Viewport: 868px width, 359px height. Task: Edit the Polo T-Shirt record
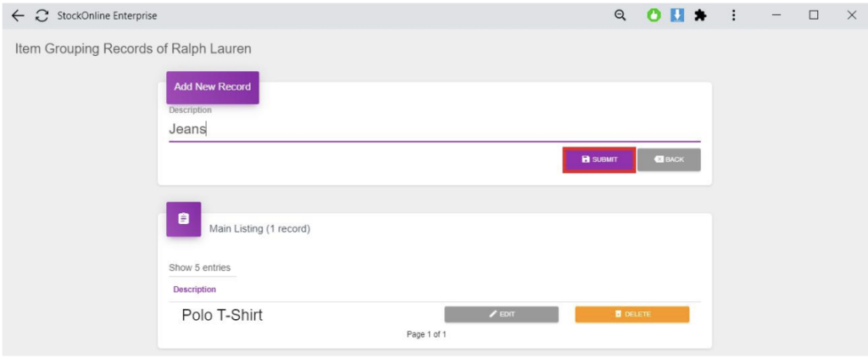coord(502,315)
